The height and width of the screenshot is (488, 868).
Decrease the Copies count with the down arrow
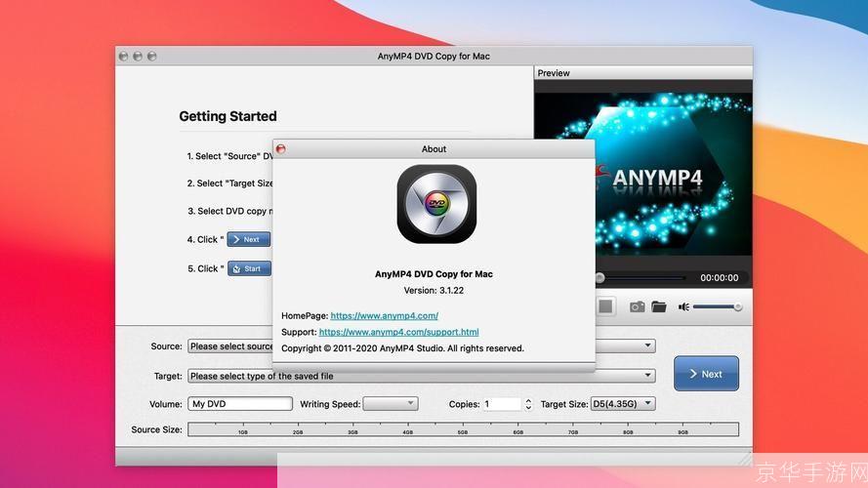pyautogui.click(x=528, y=408)
